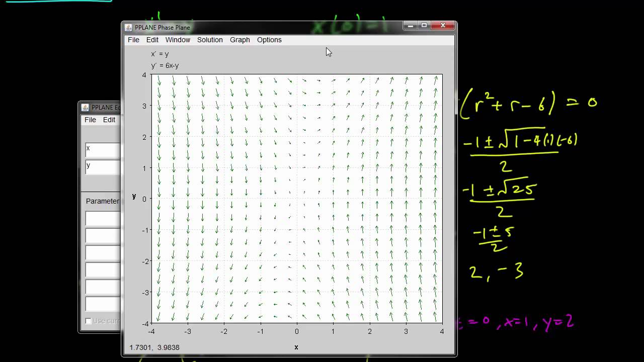Open the Options menu
The image size is (644, 362).
269,40
